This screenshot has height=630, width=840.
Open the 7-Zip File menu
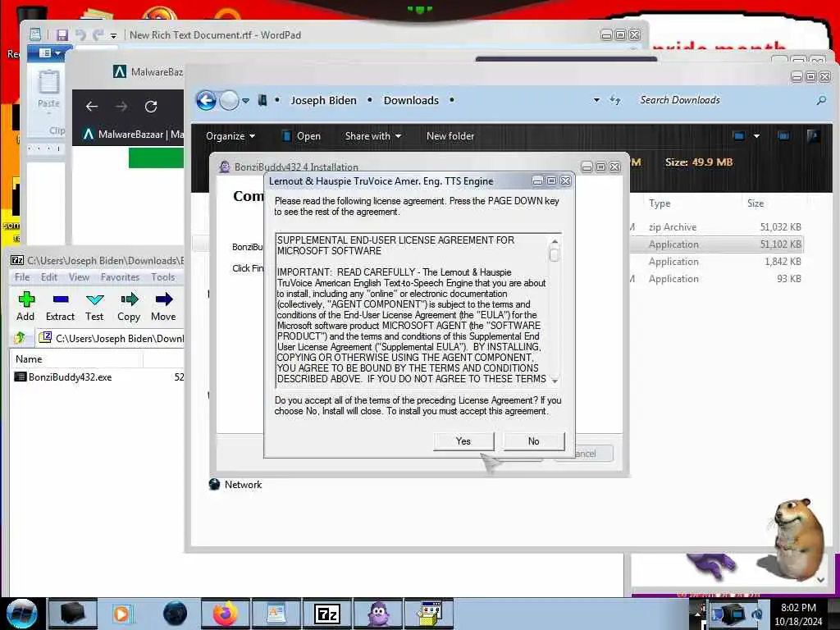(x=22, y=277)
